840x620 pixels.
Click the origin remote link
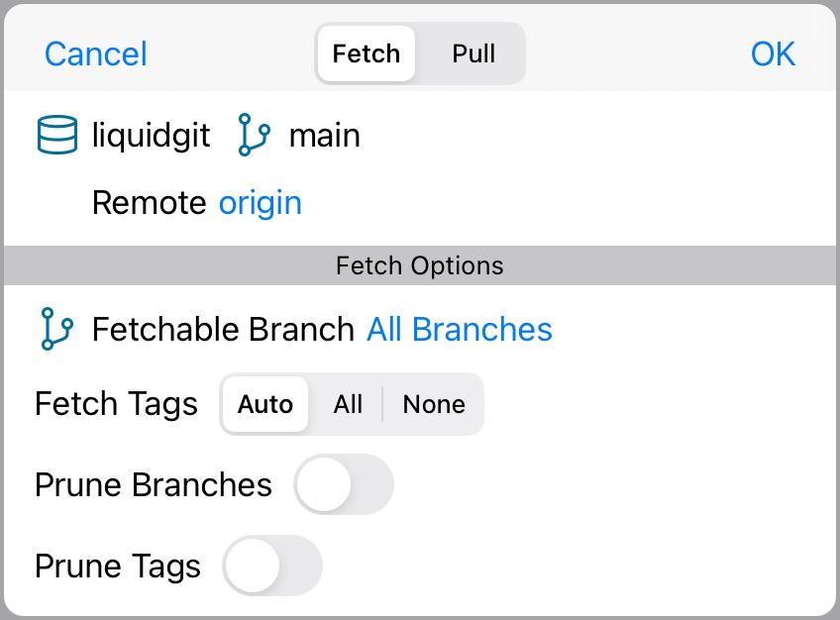(261, 203)
